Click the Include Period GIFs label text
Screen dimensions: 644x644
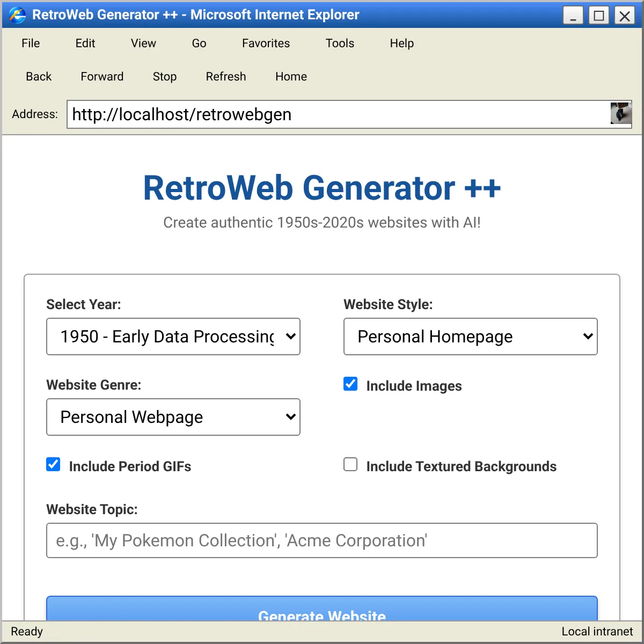click(130, 466)
